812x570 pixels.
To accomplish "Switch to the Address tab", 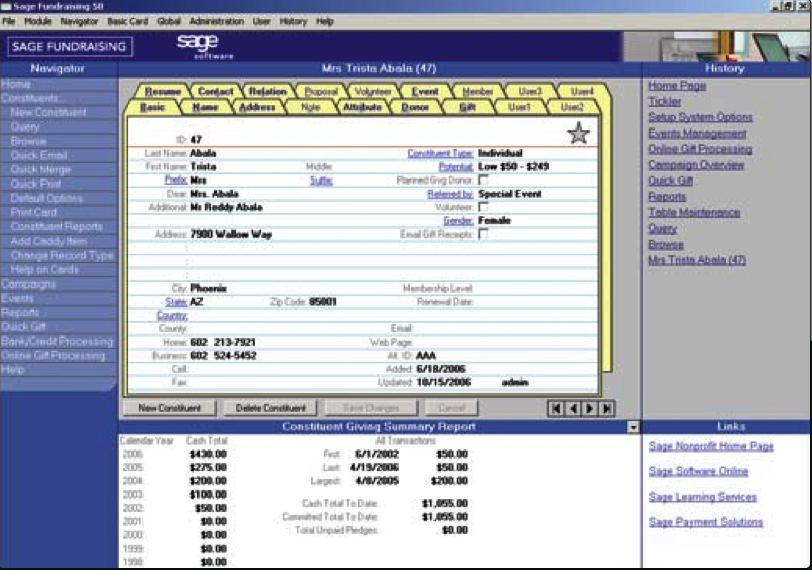I will [257, 107].
